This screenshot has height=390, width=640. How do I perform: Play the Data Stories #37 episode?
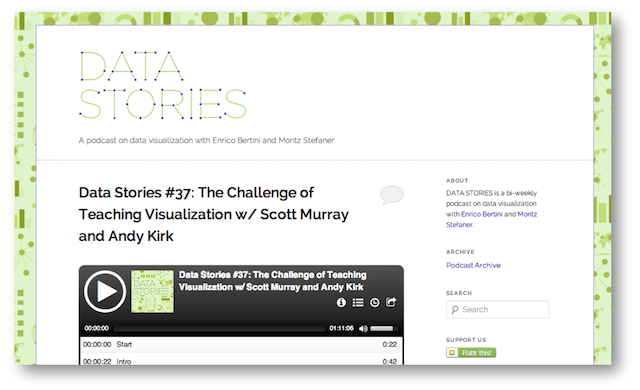[x=105, y=292]
